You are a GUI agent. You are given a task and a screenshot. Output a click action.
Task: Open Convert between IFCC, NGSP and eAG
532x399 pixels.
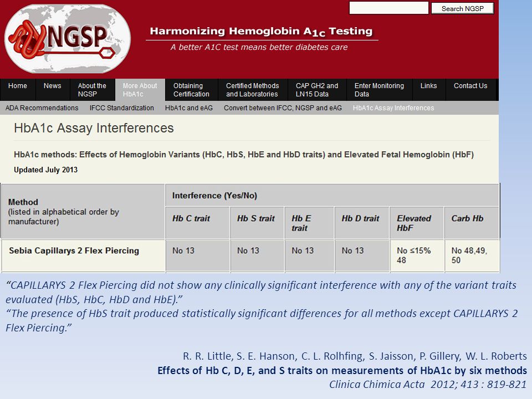tap(283, 108)
